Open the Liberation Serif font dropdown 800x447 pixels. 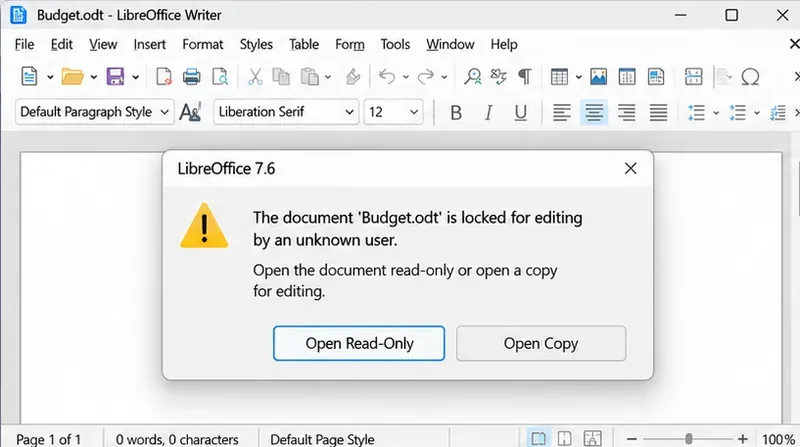349,112
